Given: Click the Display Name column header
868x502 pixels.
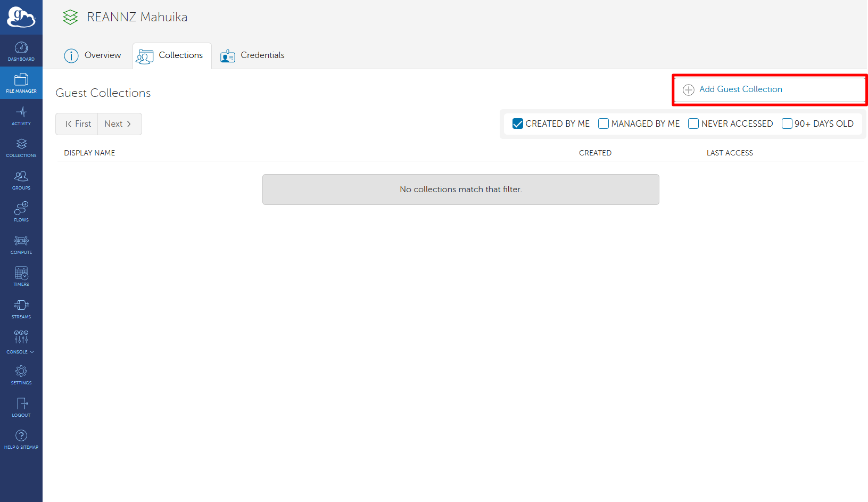Looking at the screenshot, I should 89,153.
